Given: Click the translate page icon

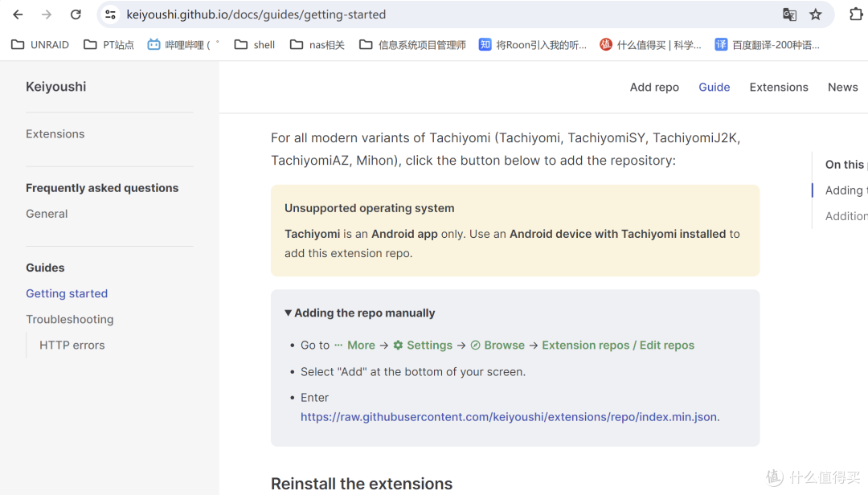Looking at the screenshot, I should pyautogui.click(x=790, y=14).
